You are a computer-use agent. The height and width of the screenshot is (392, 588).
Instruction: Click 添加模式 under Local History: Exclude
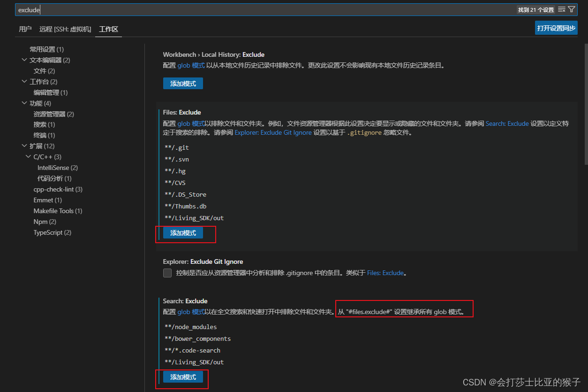183,83
